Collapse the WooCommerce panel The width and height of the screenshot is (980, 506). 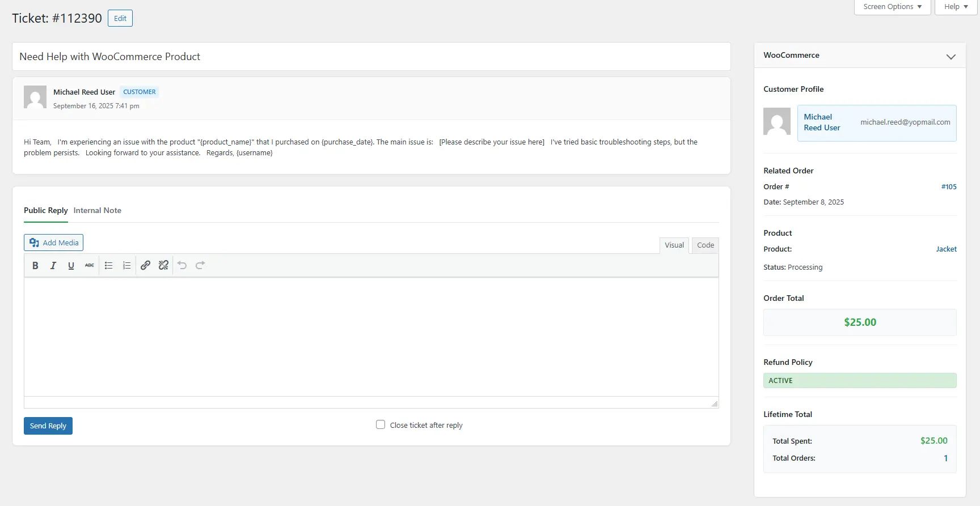pyautogui.click(x=951, y=56)
